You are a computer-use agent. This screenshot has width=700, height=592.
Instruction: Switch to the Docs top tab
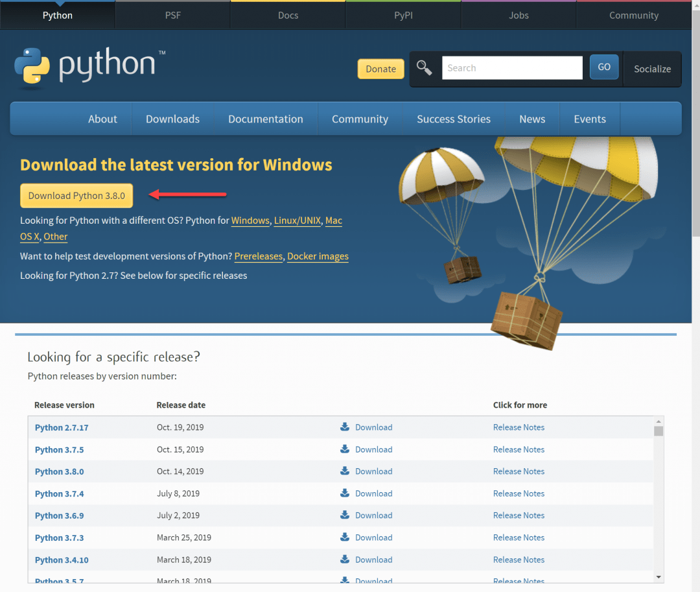point(288,16)
